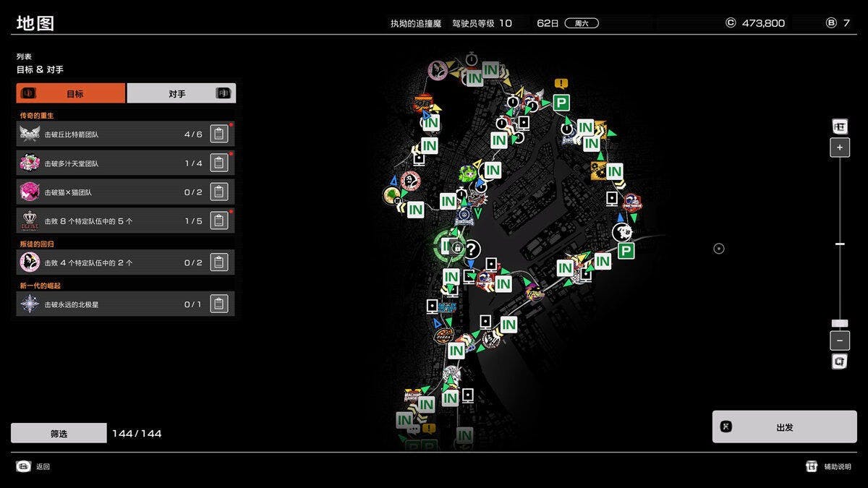Zoom in with the plus button

(x=840, y=147)
